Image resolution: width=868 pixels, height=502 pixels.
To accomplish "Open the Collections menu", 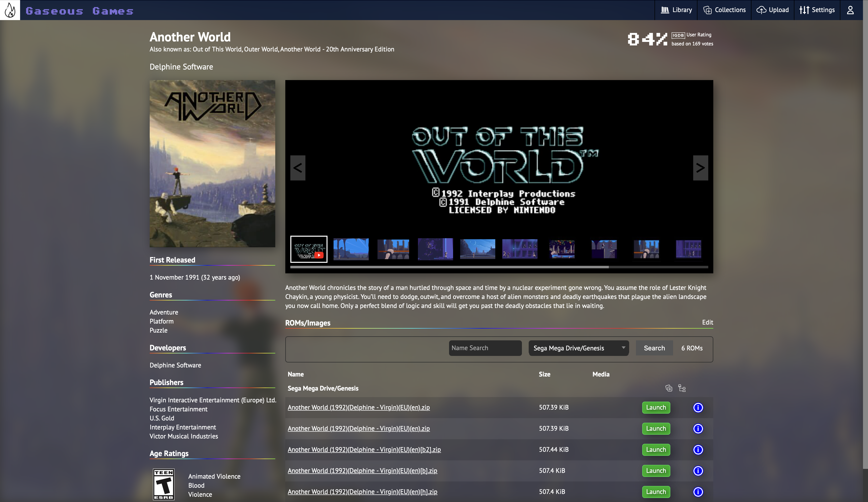I will pyautogui.click(x=724, y=10).
